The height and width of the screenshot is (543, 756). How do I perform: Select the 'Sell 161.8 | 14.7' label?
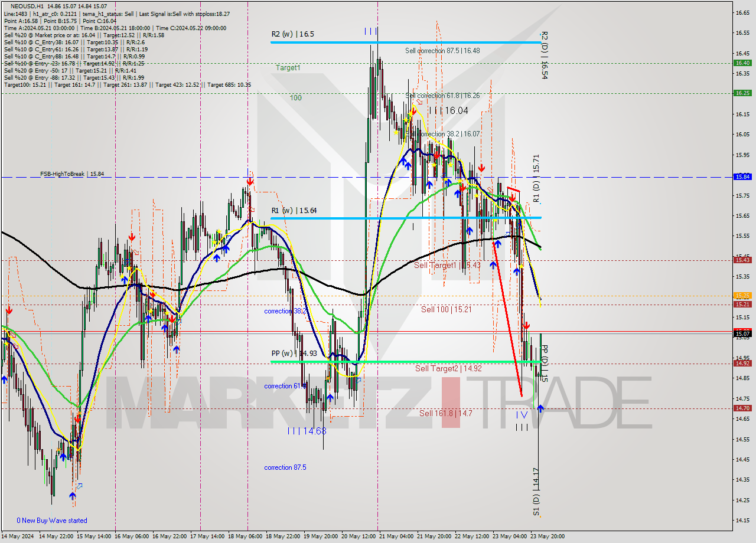(x=446, y=413)
